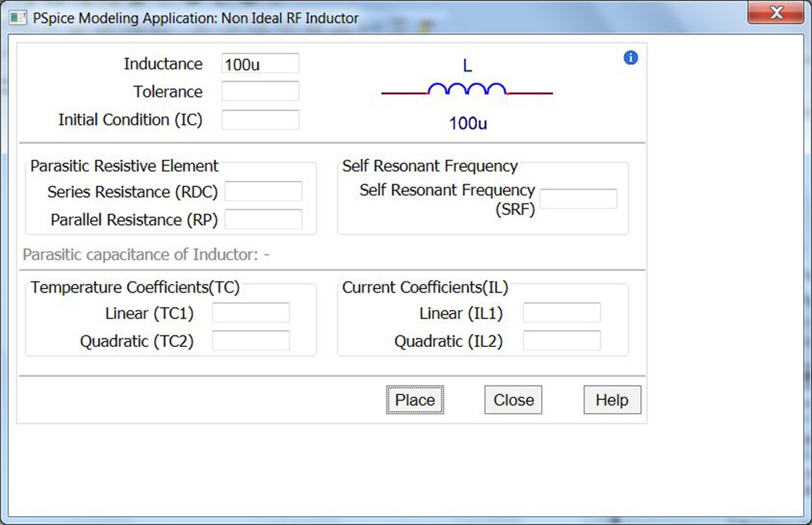Click the 'Parasitic capacitance of Inductor: -' text
Screen dimensions: 812x525
click(x=146, y=255)
